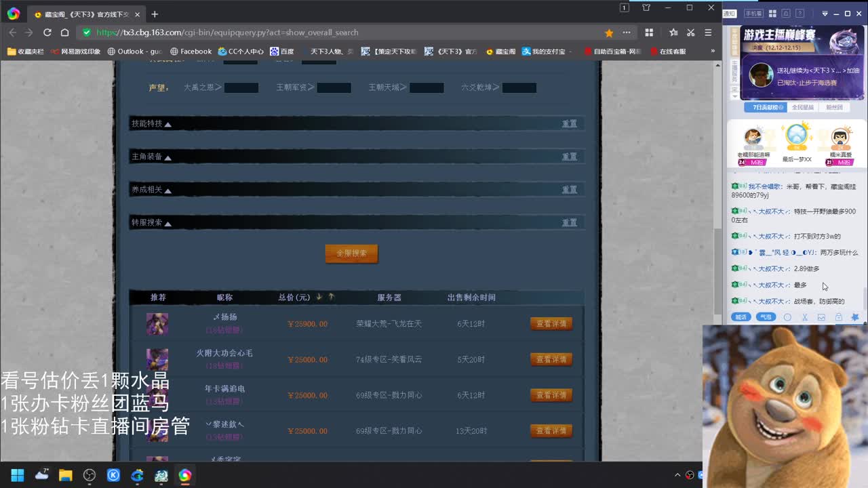This screenshot has height=488, width=868.
Task: Collapse the 主角装备 equipment section
Action: coord(167,157)
